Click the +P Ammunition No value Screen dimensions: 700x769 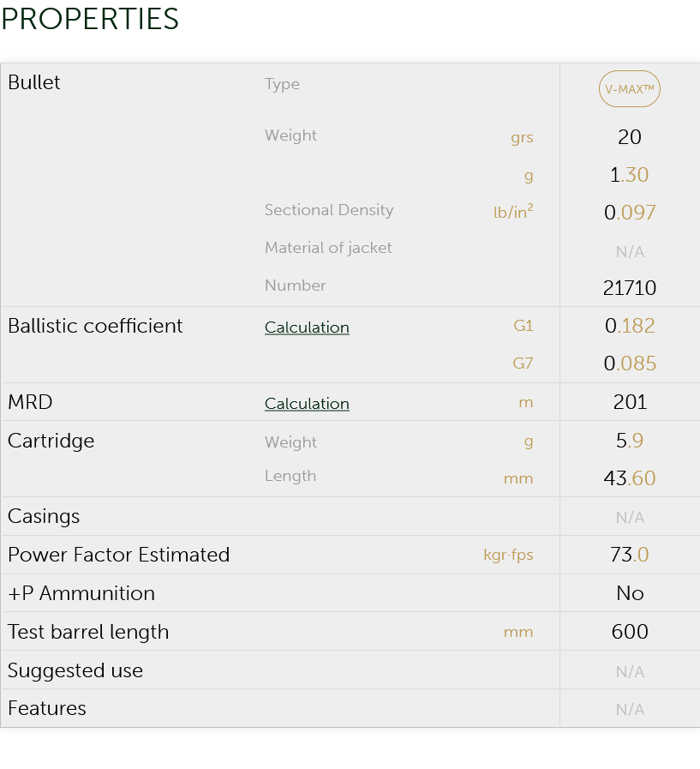tap(630, 593)
